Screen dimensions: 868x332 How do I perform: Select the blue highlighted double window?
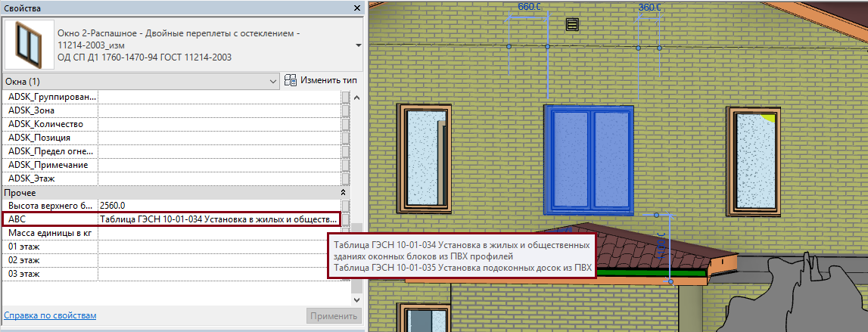pyautogui.click(x=589, y=160)
